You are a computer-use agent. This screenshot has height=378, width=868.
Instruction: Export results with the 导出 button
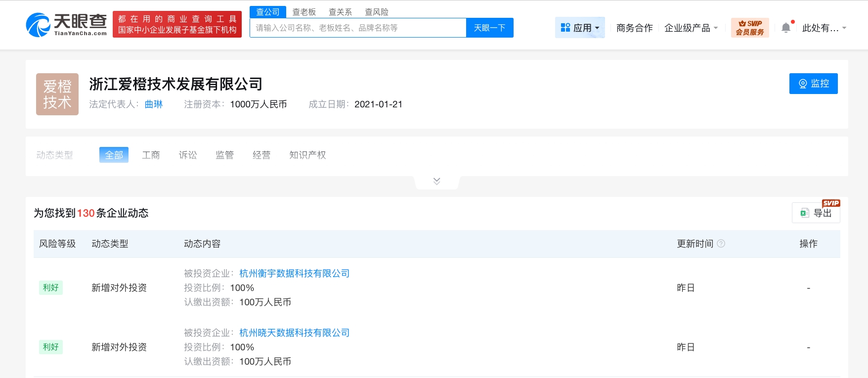[816, 213]
